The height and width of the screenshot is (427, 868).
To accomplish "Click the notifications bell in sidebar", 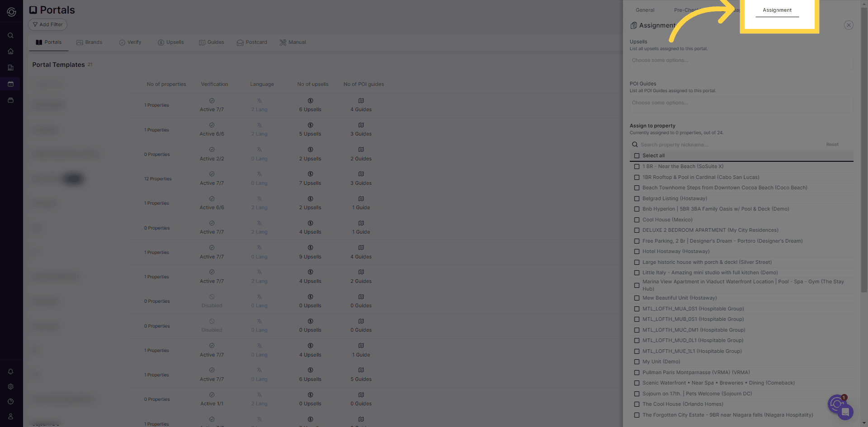I will tap(10, 371).
